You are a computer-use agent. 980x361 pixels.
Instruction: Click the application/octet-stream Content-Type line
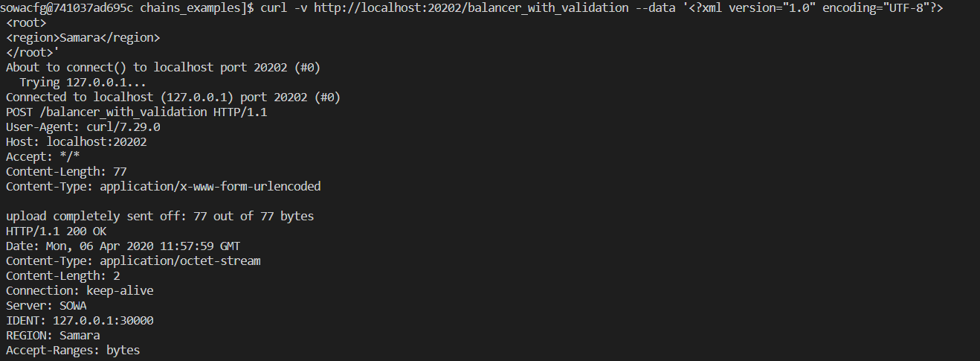tap(133, 261)
